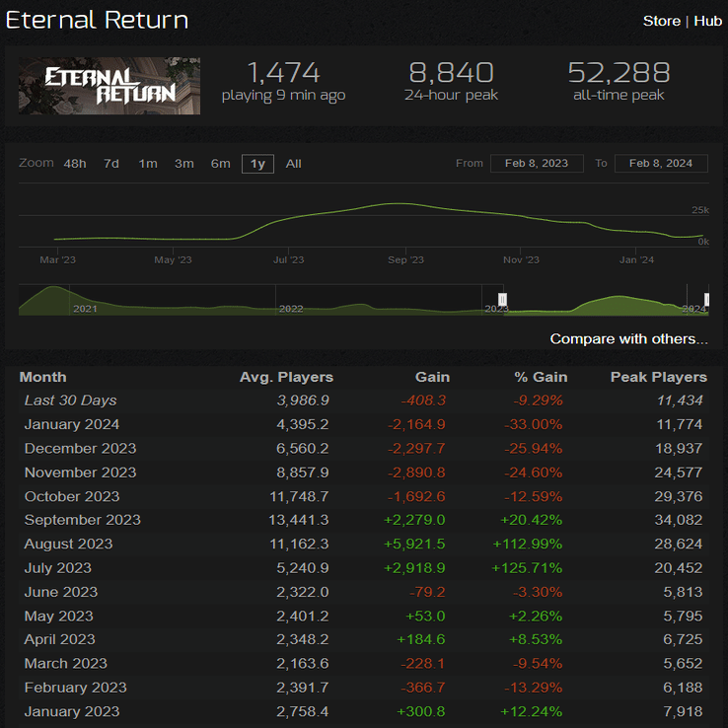Screen dimensions: 728x728
Task: Click the 3,986.9 average players value
Action: pyautogui.click(x=303, y=400)
